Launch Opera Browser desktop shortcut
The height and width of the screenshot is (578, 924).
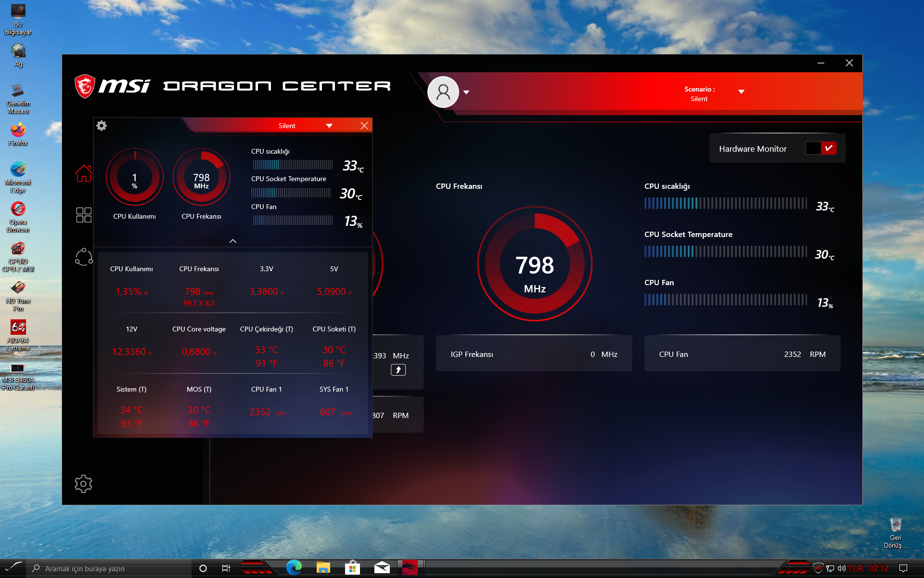coord(18,217)
